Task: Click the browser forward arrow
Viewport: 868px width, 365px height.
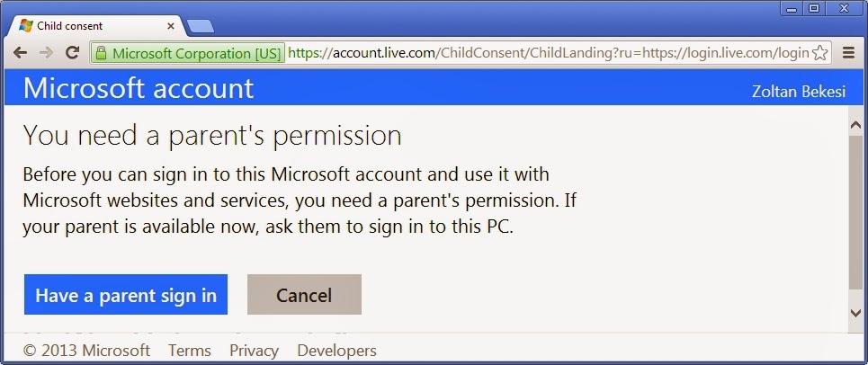Action: pyautogui.click(x=46, y=53)
